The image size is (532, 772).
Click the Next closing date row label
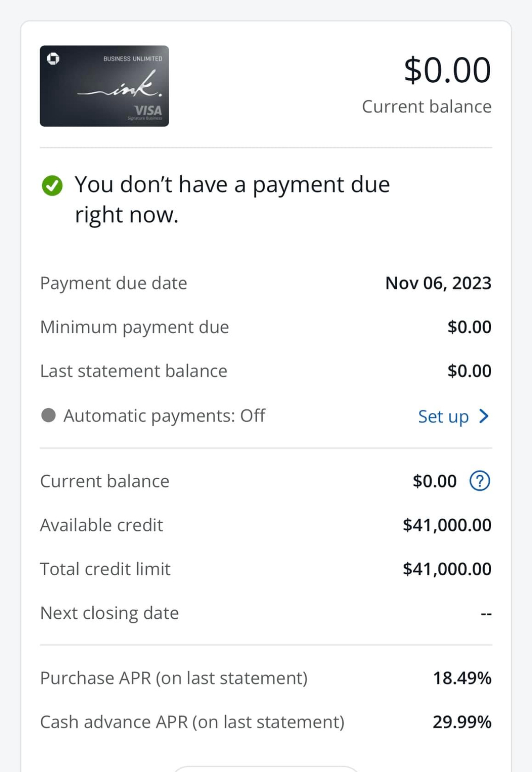pos(110,613)
